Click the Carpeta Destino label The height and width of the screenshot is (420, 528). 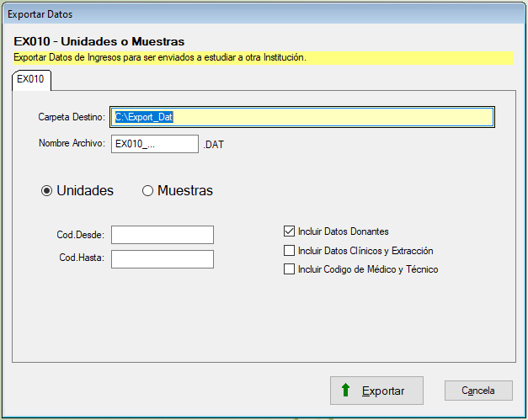click(72, 117)
